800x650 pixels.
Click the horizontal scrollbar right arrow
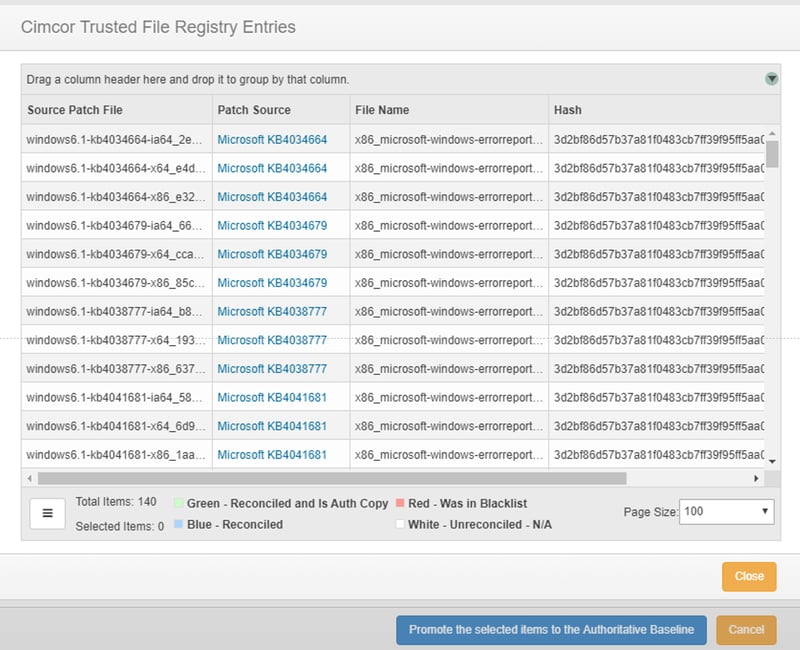(756, 479)
